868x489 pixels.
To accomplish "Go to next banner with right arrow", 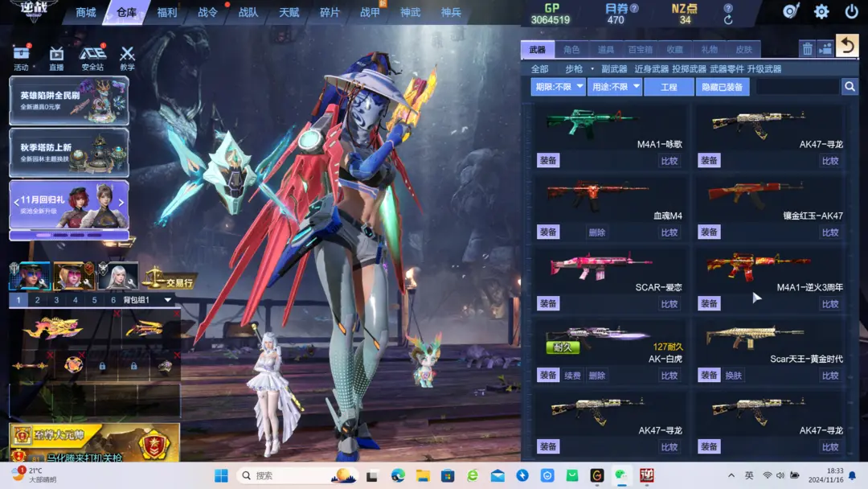I will pos(121,203).
